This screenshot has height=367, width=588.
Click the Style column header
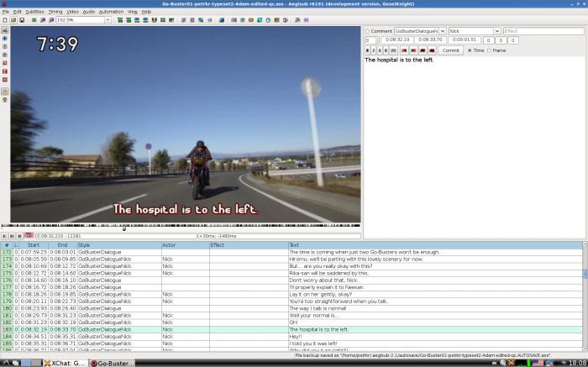(119, 245)
